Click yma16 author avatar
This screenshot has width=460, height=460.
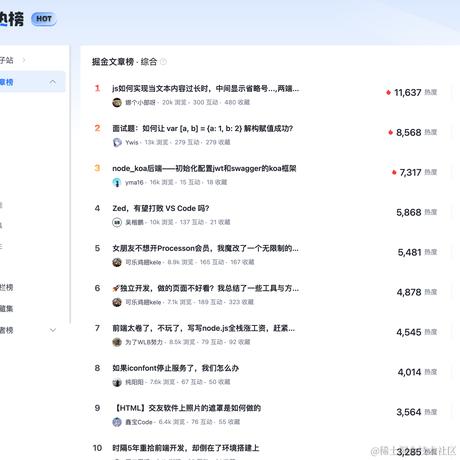(117, 182)
